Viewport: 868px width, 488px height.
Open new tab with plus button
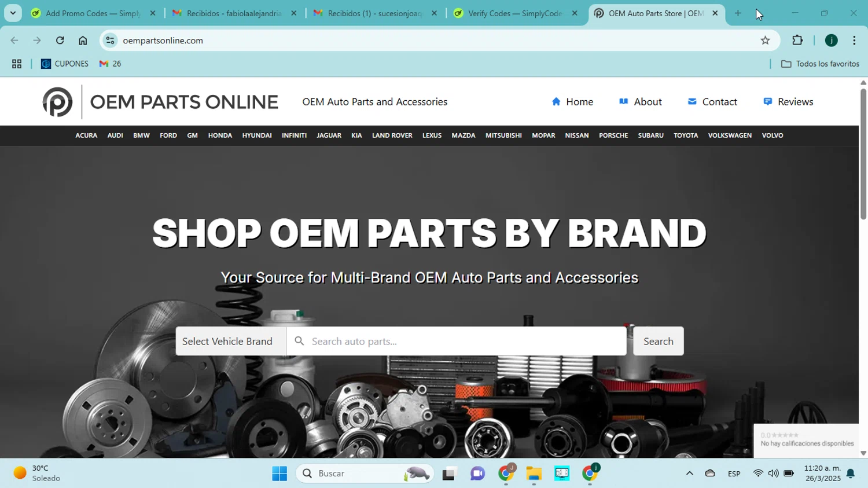738,13
